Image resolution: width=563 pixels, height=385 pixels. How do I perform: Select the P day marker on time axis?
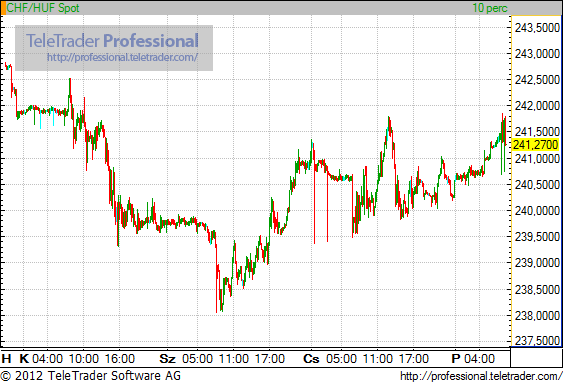[456, 358]
